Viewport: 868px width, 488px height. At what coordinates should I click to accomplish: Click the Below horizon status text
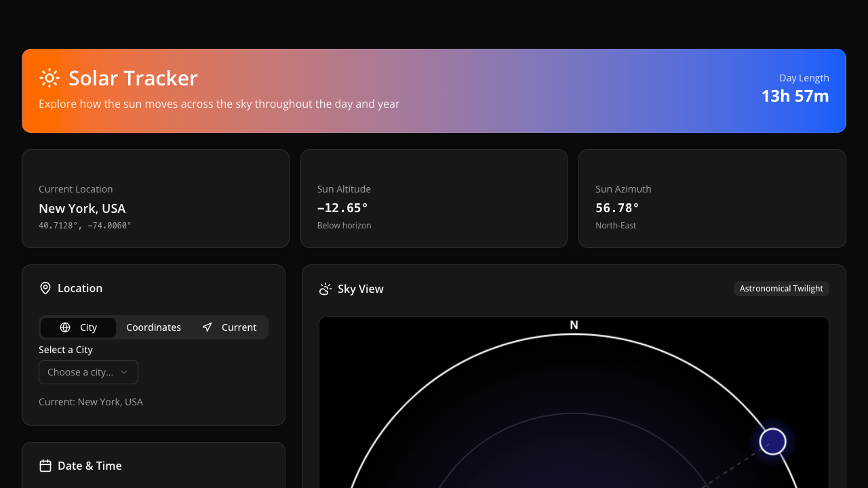point(344,226)
